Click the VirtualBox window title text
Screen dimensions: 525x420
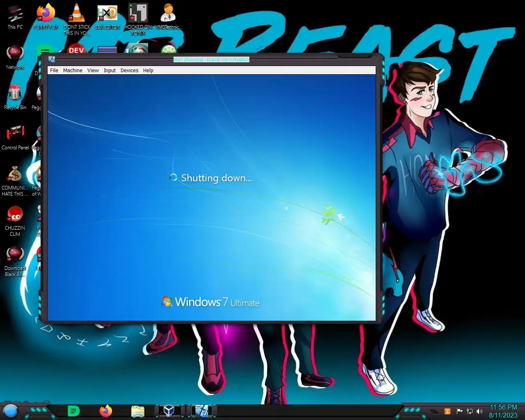point(211,59)
